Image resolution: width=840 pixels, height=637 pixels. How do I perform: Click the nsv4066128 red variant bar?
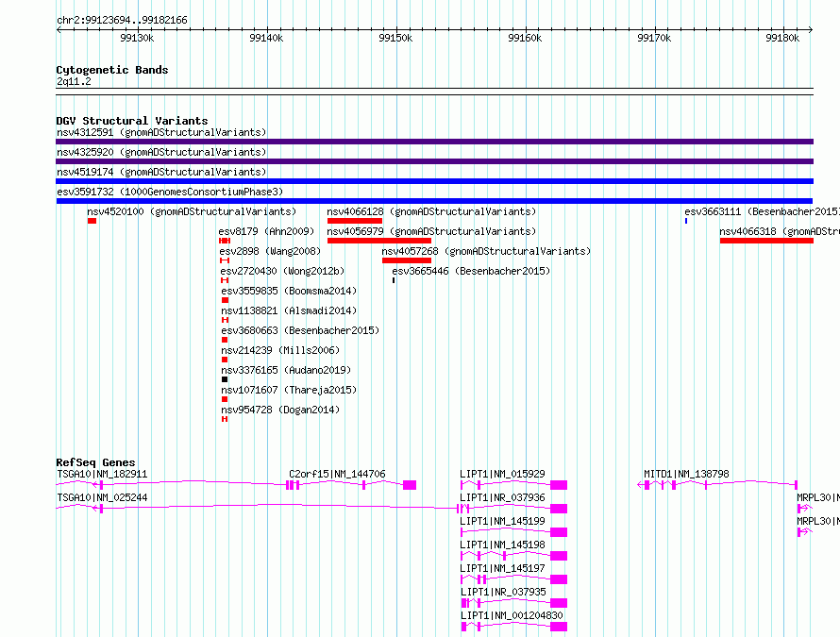(x=355, y=221)
